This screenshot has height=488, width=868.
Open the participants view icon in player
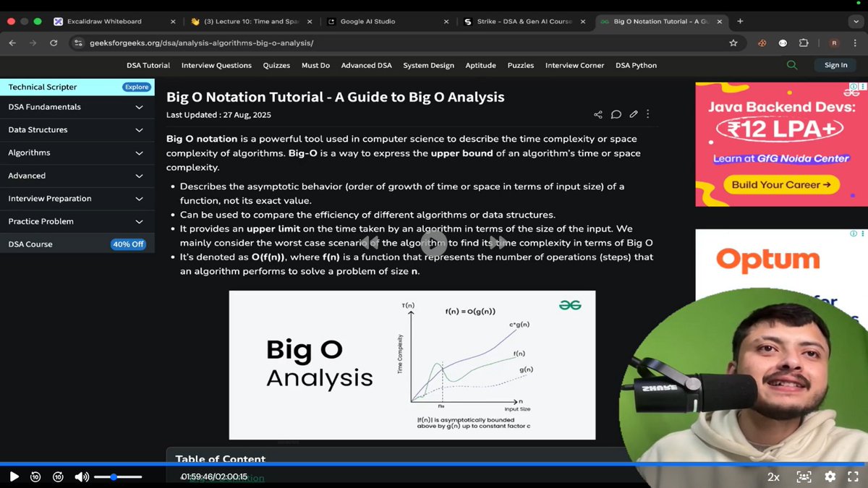pos(804,476)
